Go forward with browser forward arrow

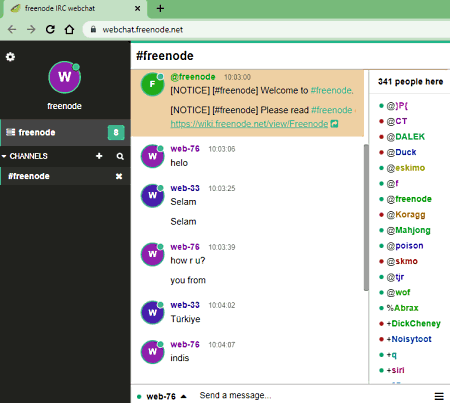click(31, 30)
